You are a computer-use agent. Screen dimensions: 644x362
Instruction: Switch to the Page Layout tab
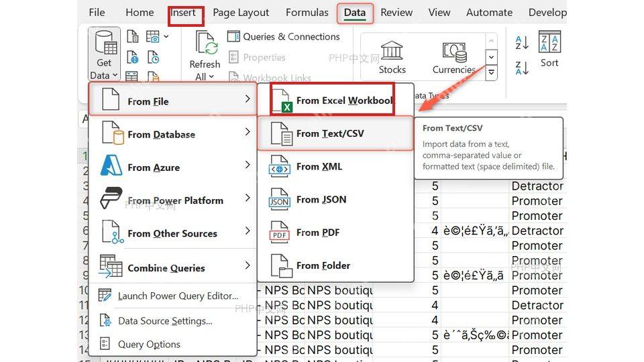pos(241,13)
